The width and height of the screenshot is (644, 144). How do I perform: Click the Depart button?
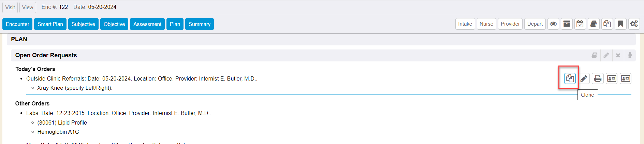click(x=535, y=24)
